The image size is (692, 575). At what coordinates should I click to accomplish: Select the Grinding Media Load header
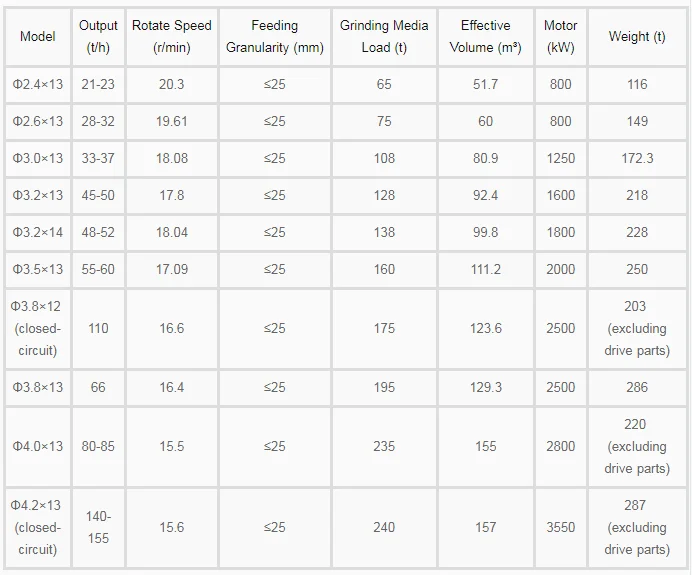click(x=384, y=36)
